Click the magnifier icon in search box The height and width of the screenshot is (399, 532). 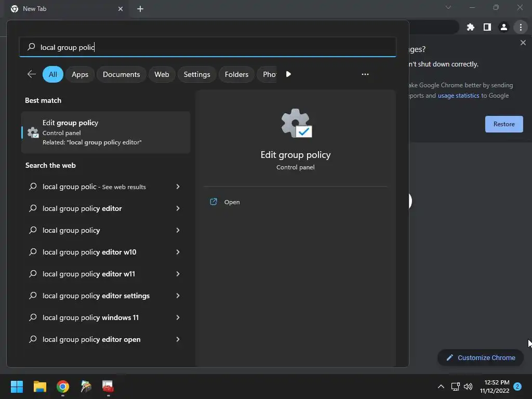31,47
